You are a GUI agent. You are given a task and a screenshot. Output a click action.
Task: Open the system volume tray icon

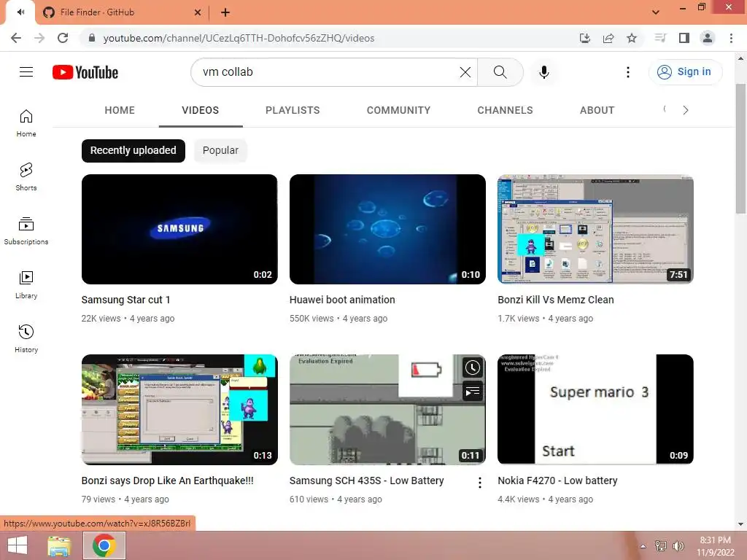coord(678,546)
